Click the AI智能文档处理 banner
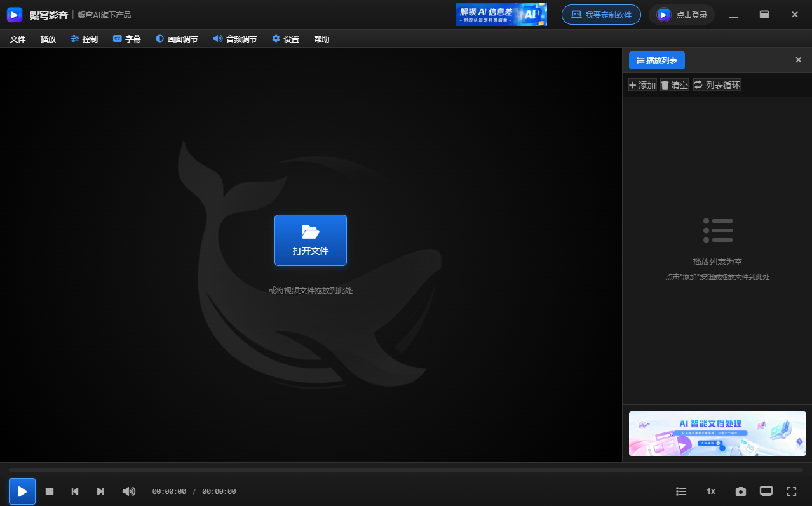The width and height of the screenshot is (812, 506). click(x=717, y=434)
